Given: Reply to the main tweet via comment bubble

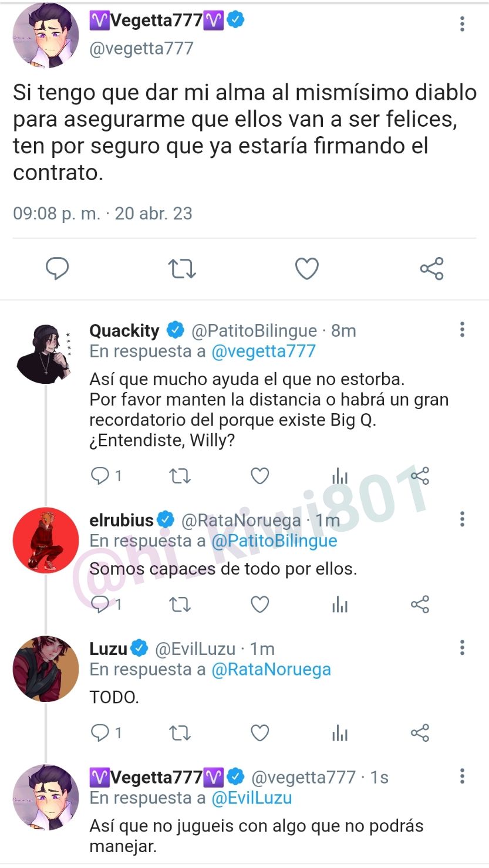Looking at the screenshot, I should 58,269.
